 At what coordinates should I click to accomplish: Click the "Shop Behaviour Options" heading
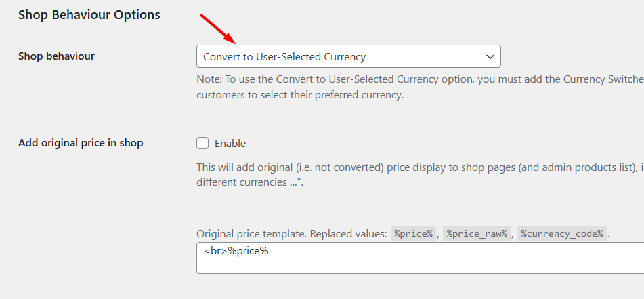[x=89, y=14]
